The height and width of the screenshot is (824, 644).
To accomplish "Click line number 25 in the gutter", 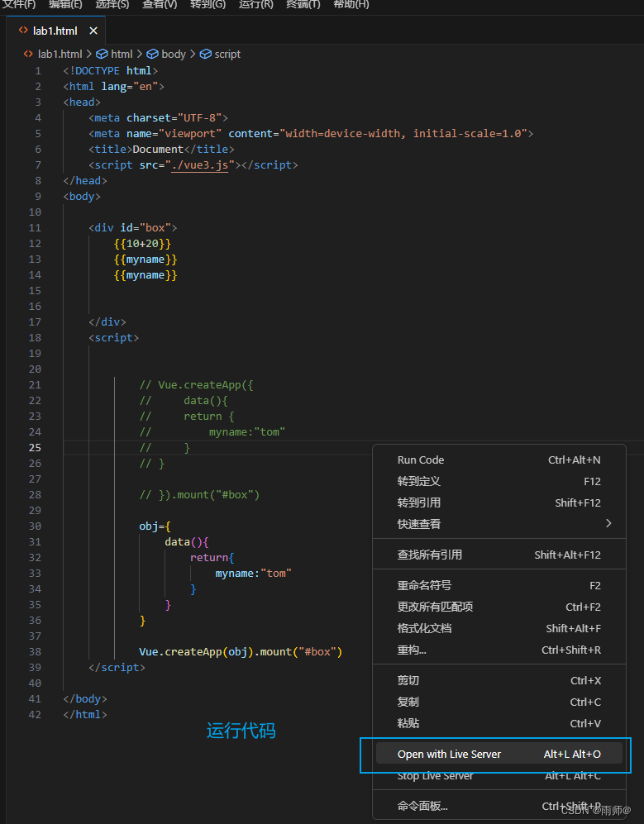I will point(34,447).
